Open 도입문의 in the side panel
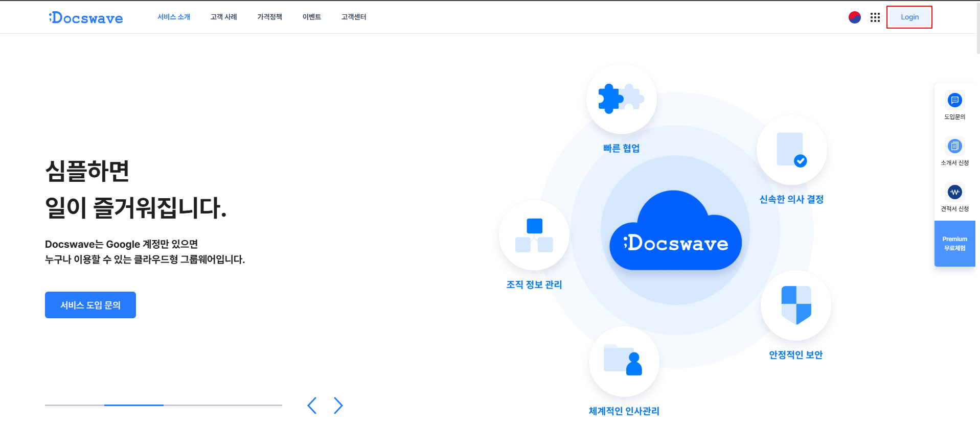Image resolution: width=980 pixels, height=427 pixels. click(954, 106)
